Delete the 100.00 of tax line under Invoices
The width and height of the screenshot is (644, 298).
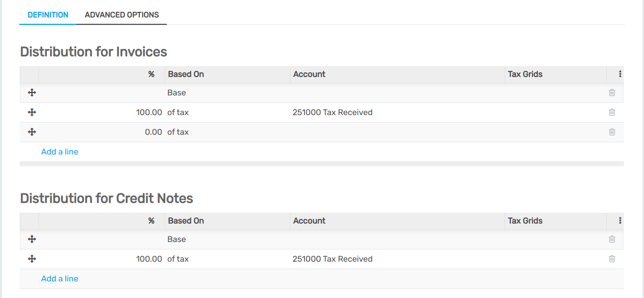point(612,112)
